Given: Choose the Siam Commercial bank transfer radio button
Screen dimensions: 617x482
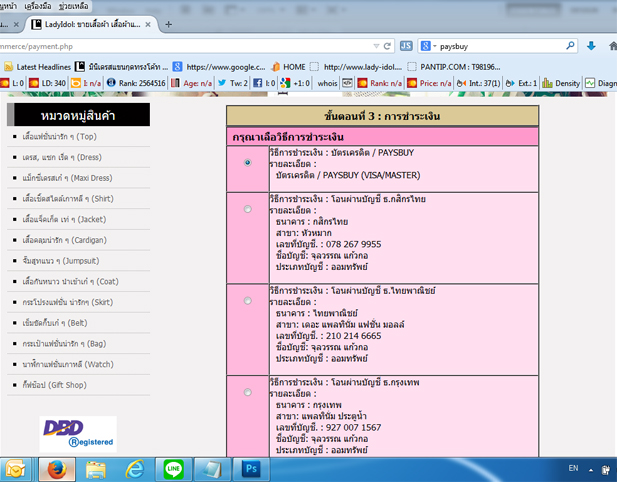Looking at the screenshot, I should point(248,301).
